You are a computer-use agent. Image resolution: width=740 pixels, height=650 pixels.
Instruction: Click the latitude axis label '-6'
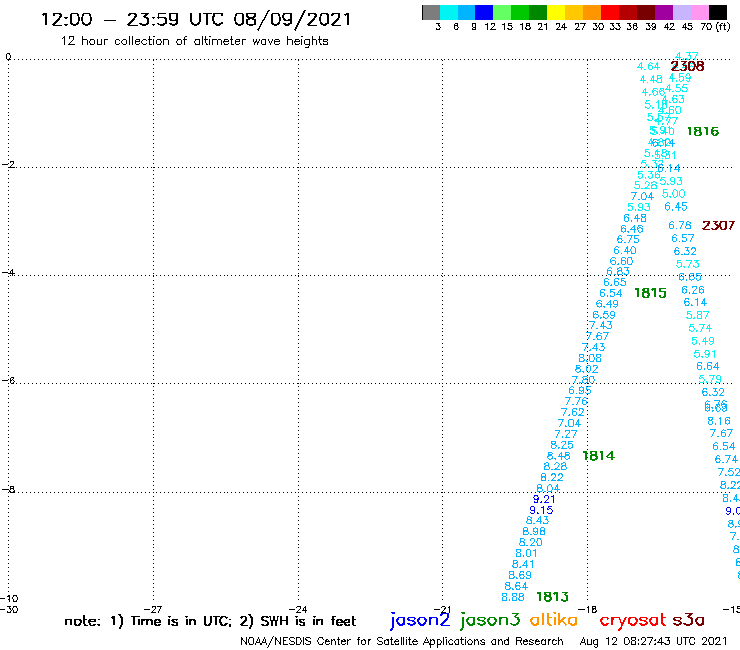pos(8,380)
